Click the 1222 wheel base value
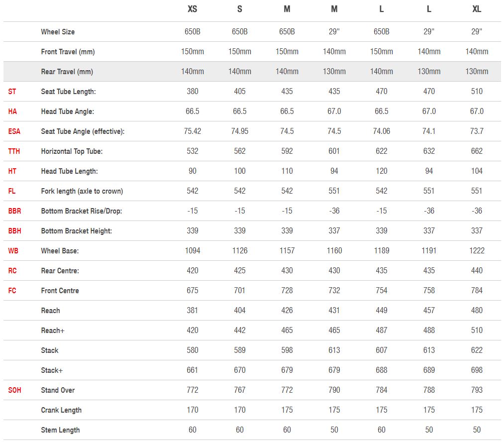 (x=477, y=251)
